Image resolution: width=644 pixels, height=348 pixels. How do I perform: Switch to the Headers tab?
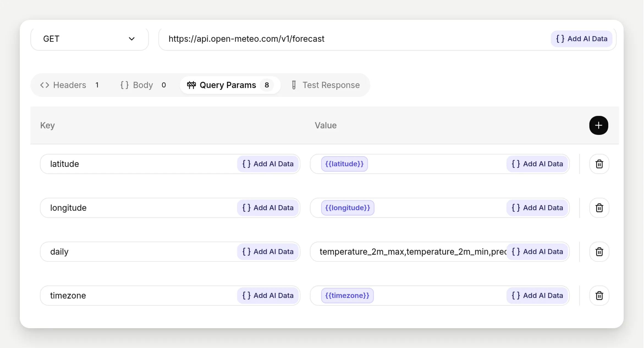pyautogui.click(x=70, y=85)
